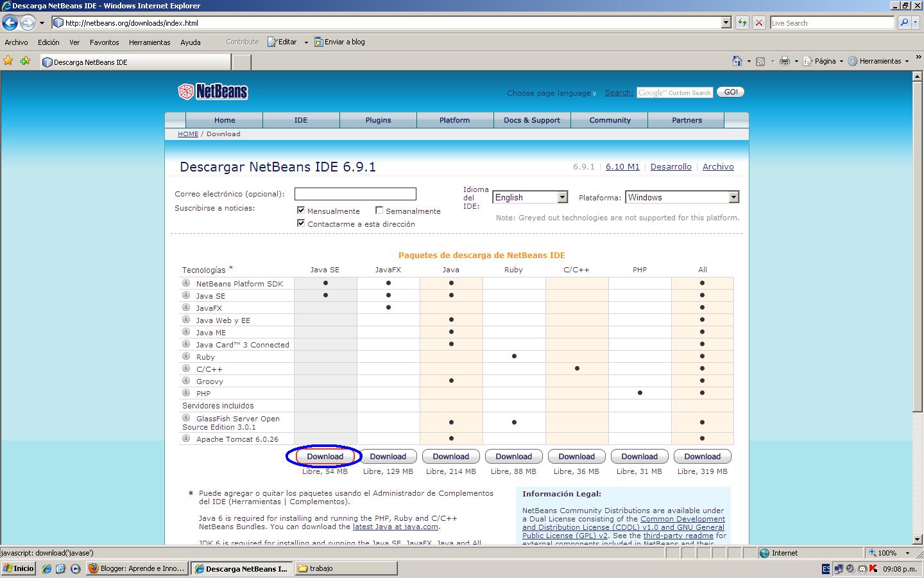Click the HOME breadcrumb link
Screen dimensions: 924x578
188,134
